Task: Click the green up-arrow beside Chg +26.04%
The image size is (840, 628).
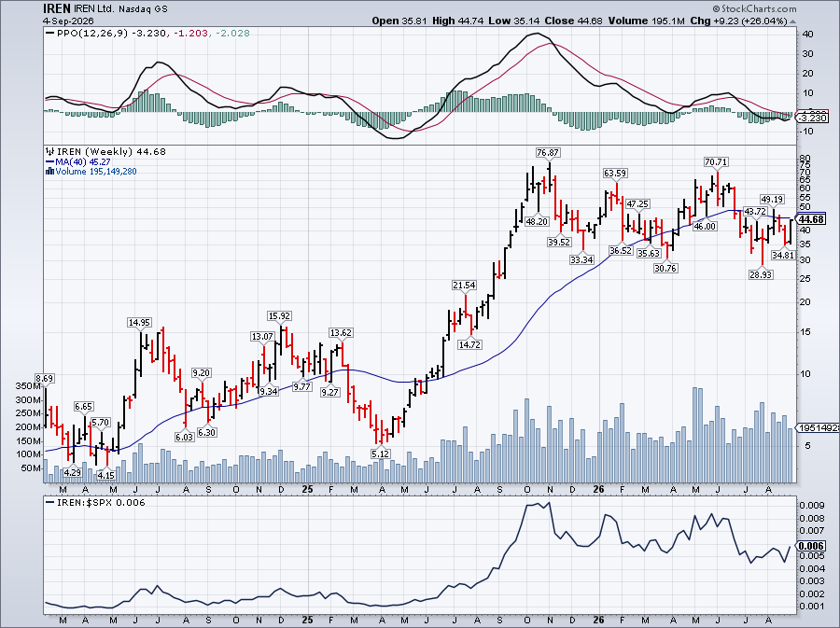Action: (792, 21)
